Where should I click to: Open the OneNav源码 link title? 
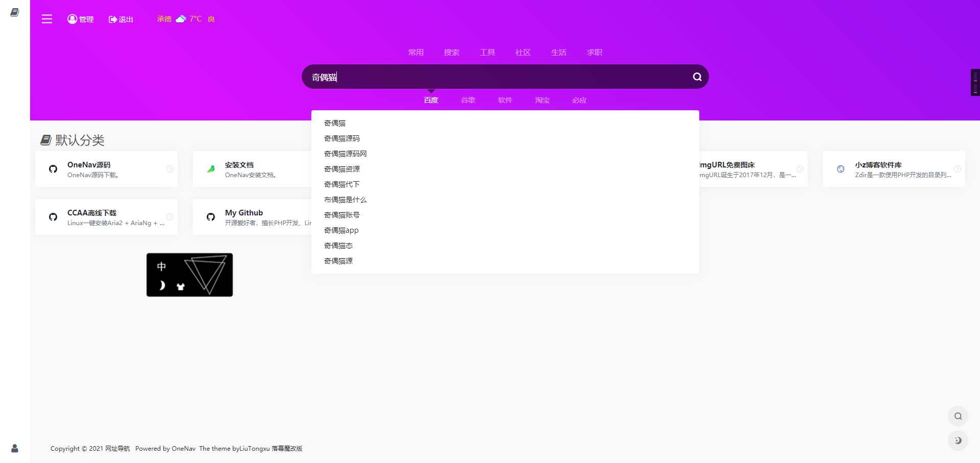pyautogui.click(x=89, y=164)
